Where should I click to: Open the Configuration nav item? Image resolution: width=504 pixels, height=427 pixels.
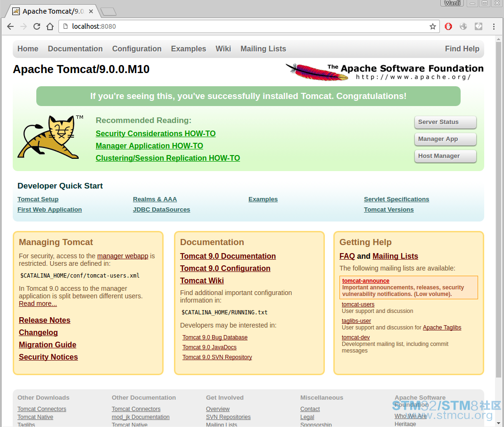pos(137,49)
